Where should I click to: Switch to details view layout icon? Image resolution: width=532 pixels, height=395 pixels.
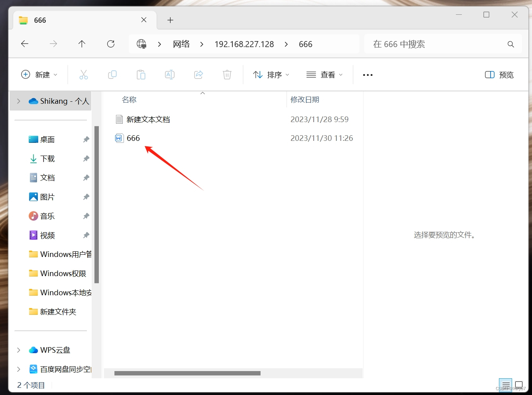coord(506,385)
